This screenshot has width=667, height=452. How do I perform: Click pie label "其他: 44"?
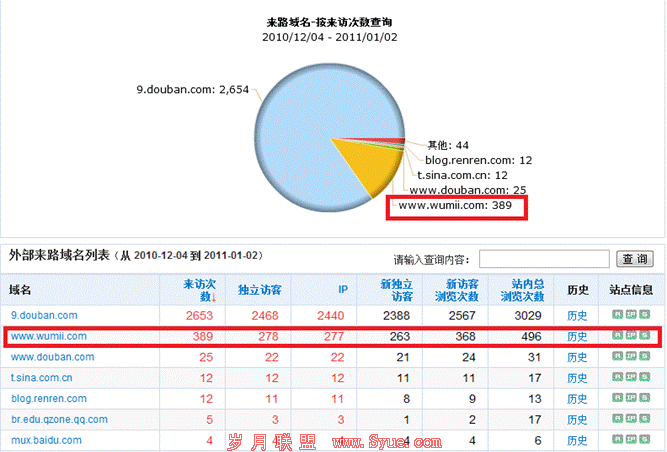click(448, 145)
